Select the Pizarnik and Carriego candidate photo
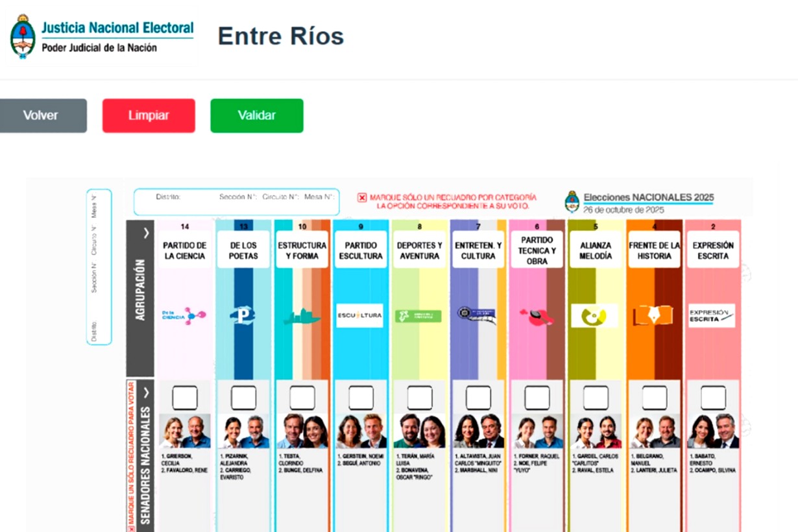This screenshot has width=798, height=532. 243,431
